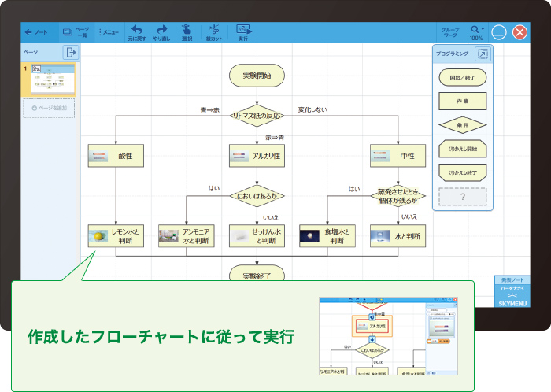Collapse the ページ side panel
Image resolution: width=551 pixels, height=392 pixels.
71,52
